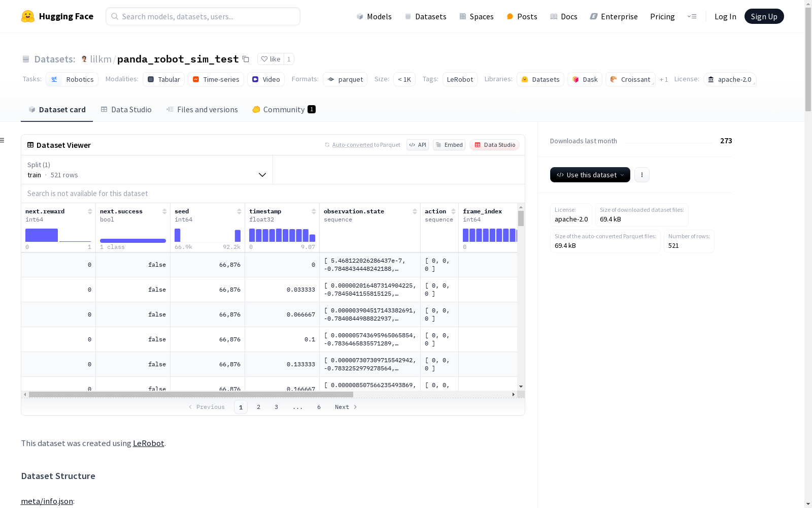Image resolution: width=812 pixels, height=508 pixels.
Task: Go to Datasets in top navigation
Action: coord(425,16)
